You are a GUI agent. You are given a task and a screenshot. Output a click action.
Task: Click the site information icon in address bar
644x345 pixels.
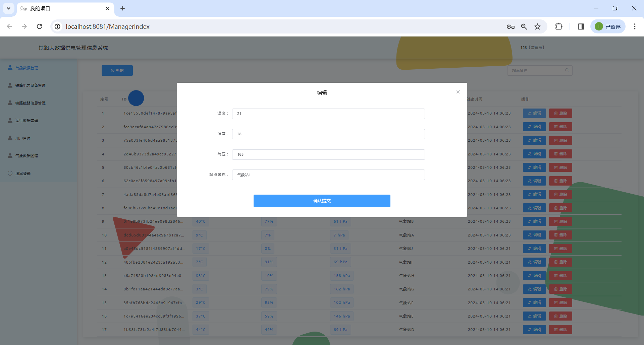(58, 26)
